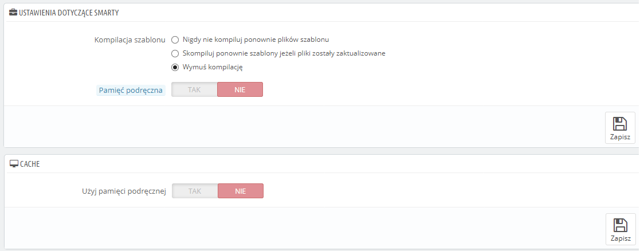The height and width of the screenshot is (251, 644).
Task: Switch 'Użyj pamięci podręcznej' to TAK
Action: 195,191
